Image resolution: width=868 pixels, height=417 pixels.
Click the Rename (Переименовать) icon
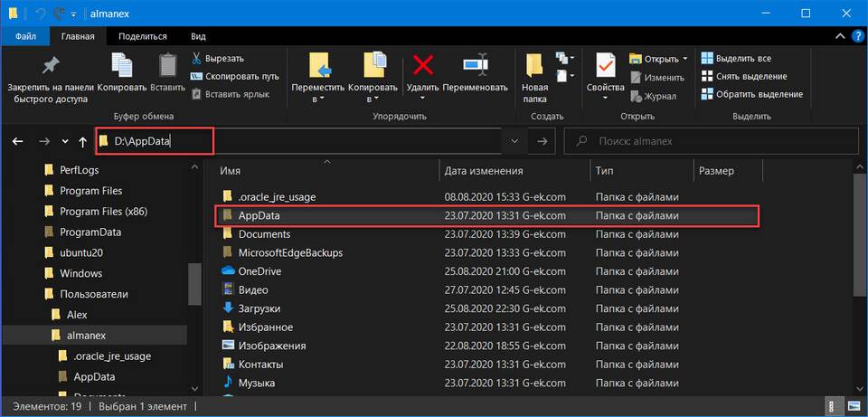click(476, 65)
